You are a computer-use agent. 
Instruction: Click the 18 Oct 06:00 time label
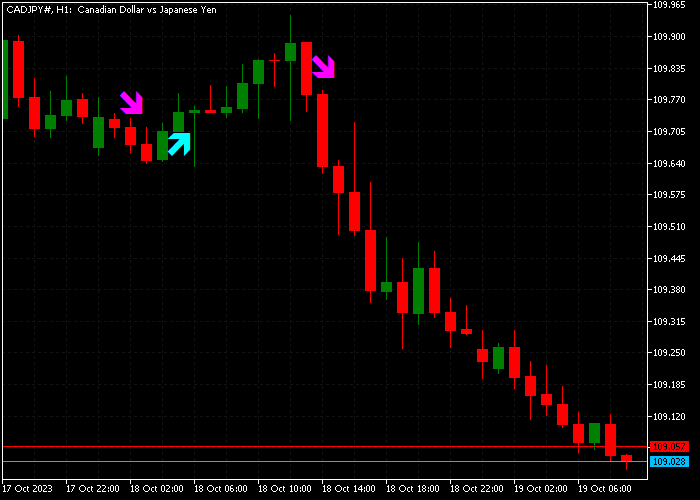pyautogui.click(x=221, y=489)
